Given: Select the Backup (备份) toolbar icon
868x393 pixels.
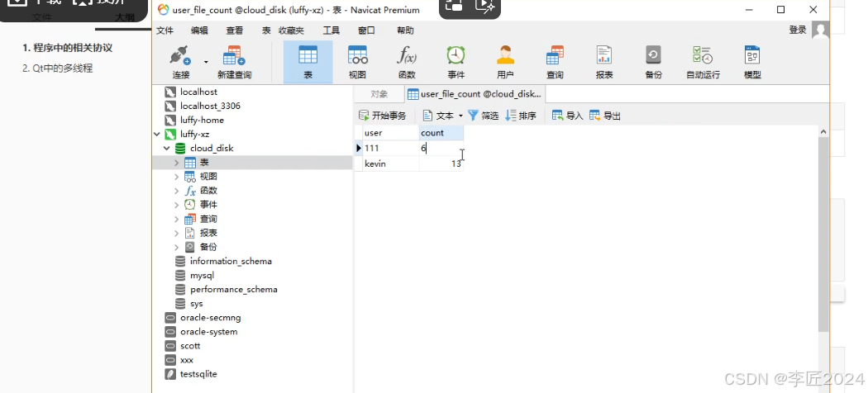Looking at the screenshot, I should point(653,62).
